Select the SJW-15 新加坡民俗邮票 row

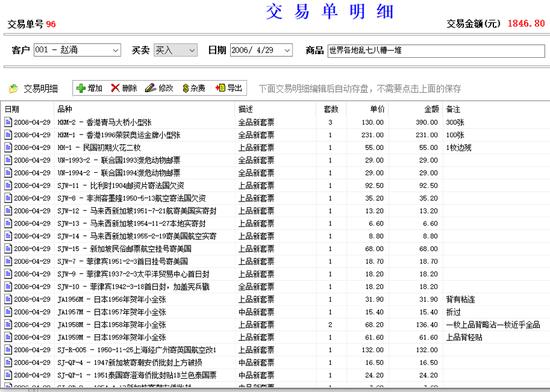[x=275, y=249]
